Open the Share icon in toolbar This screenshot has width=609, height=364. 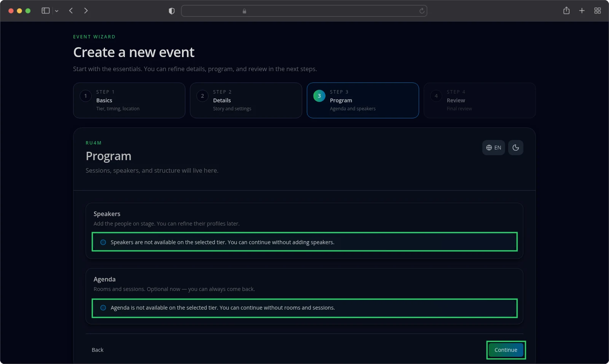click(566, 11)
